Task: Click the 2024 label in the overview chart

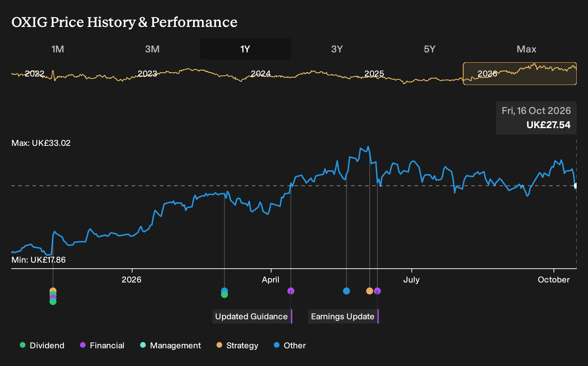Action: [261, 74]
